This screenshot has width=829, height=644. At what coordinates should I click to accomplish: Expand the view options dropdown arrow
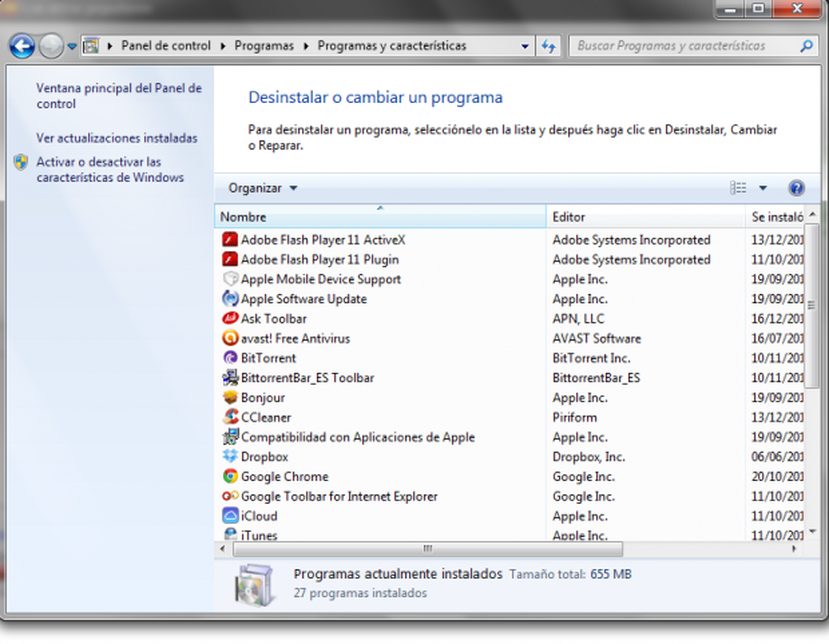763,188
